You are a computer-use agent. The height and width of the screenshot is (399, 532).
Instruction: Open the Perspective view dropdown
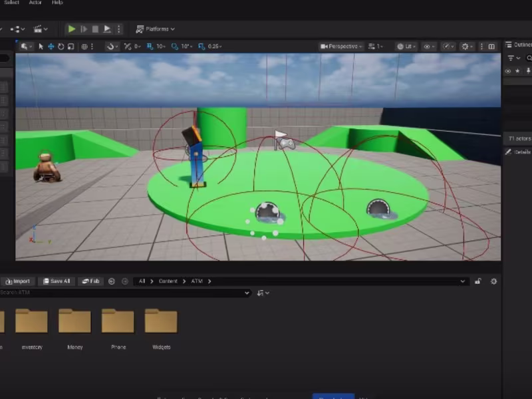click(x=341, y=47)
